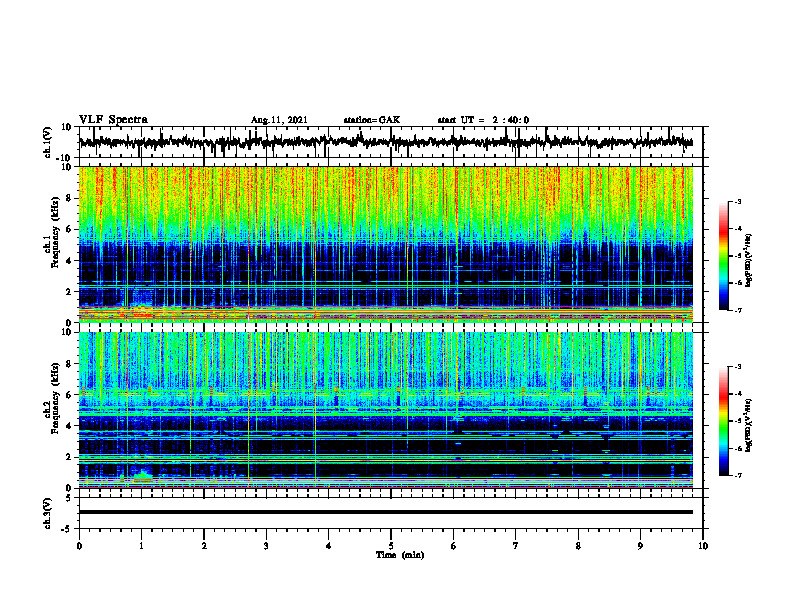Click the time axis tick label '10'
792x612 pixels.
point(703,546)
